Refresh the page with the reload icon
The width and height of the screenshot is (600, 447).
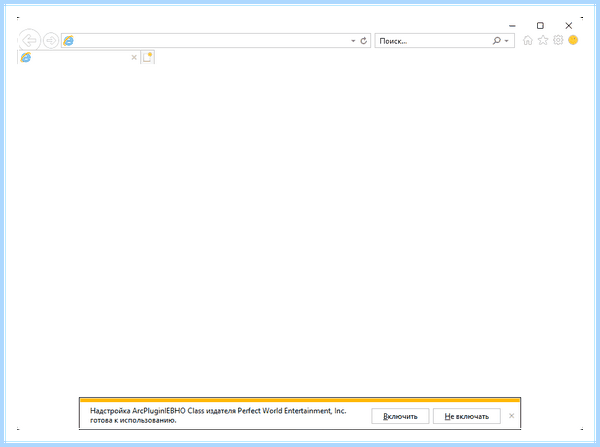364,41
